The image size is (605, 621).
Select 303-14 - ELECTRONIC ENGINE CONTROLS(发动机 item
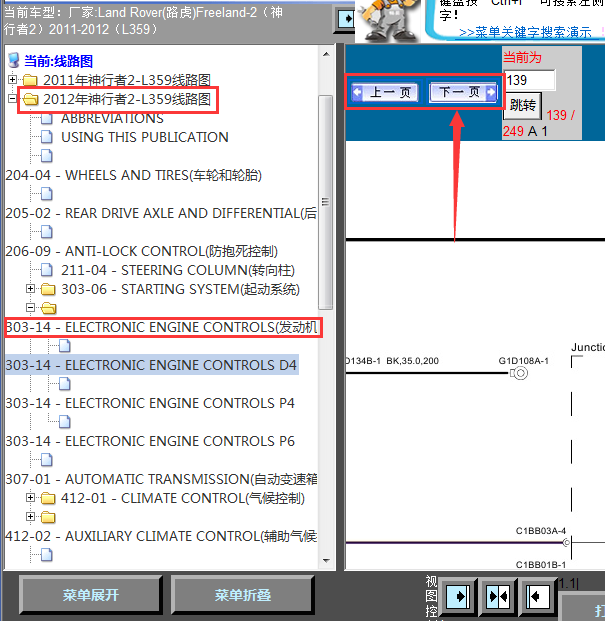tap(162, 328)
